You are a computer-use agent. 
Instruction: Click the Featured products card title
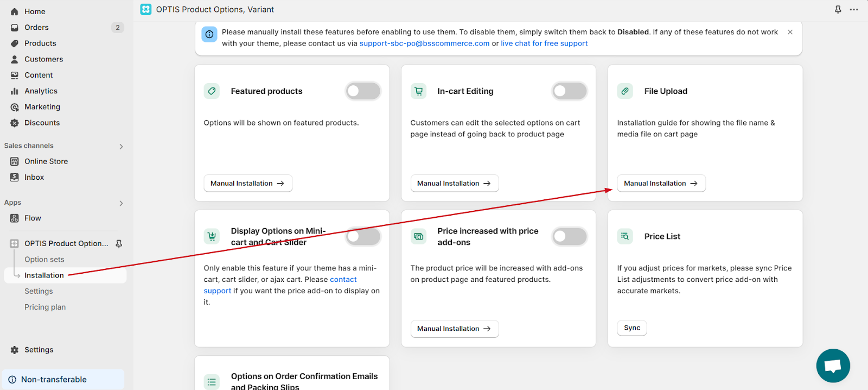pyautogui.click(x=267, y=91)
